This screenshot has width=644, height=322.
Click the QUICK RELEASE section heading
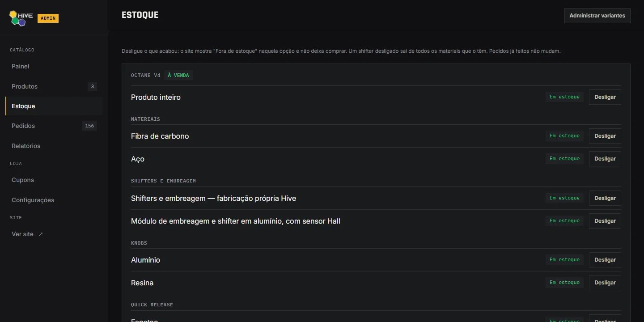[152, 305]
